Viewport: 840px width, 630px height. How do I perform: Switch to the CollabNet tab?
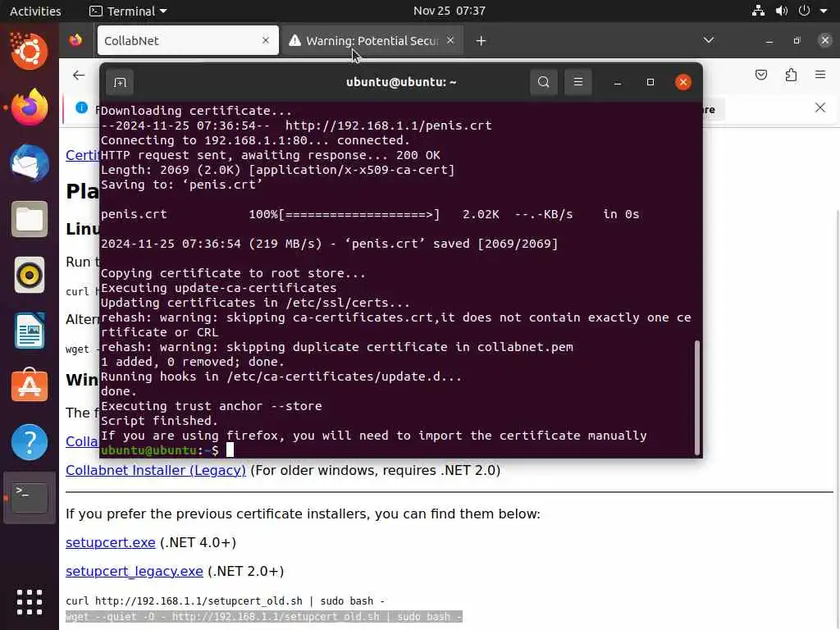pyautogui.click(x=188, y=40)
